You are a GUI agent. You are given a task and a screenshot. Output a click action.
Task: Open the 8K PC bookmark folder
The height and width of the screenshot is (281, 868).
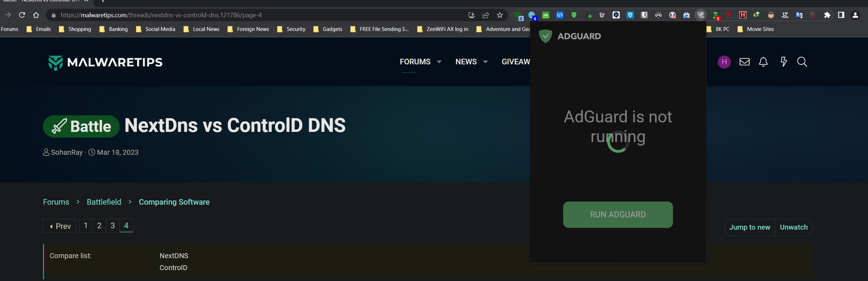[x=718, y=29]
